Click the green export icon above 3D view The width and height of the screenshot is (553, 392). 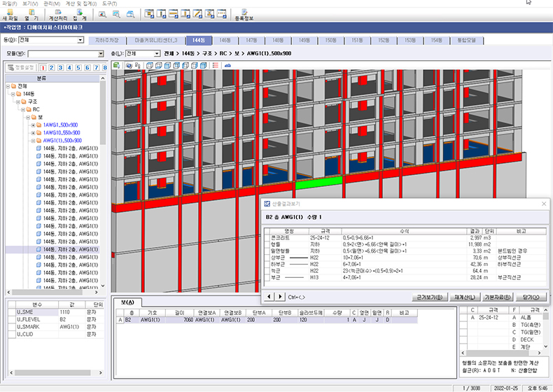tap(117, 65)
